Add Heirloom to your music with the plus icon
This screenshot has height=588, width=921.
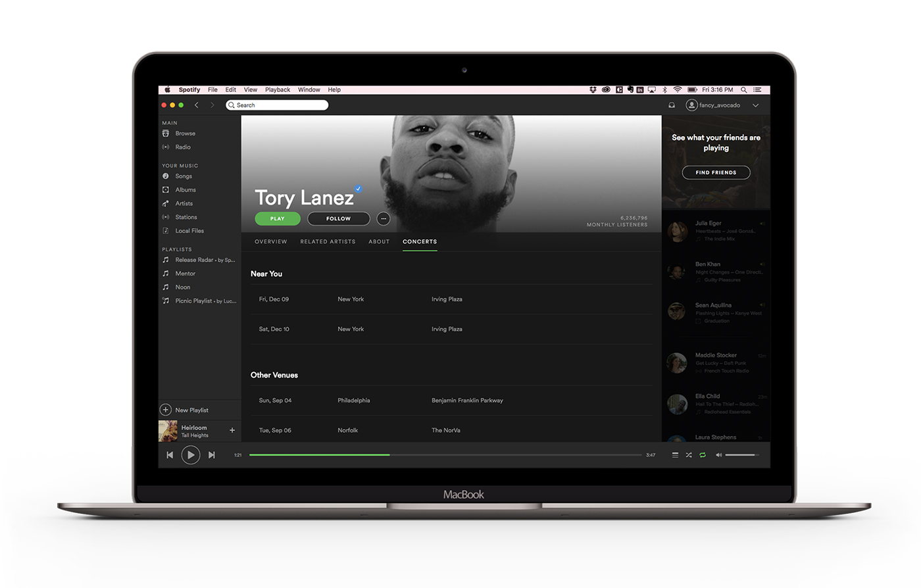(232, 430)
